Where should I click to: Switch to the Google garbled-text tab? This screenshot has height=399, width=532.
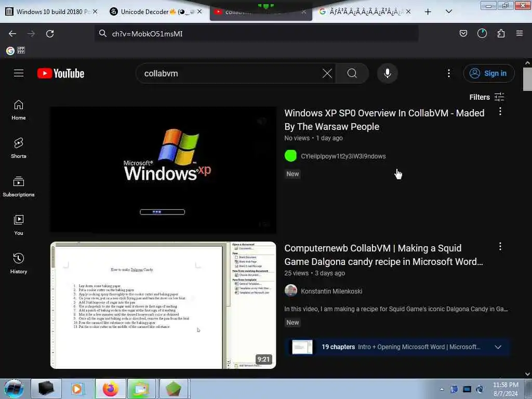[x=364, y=11]
